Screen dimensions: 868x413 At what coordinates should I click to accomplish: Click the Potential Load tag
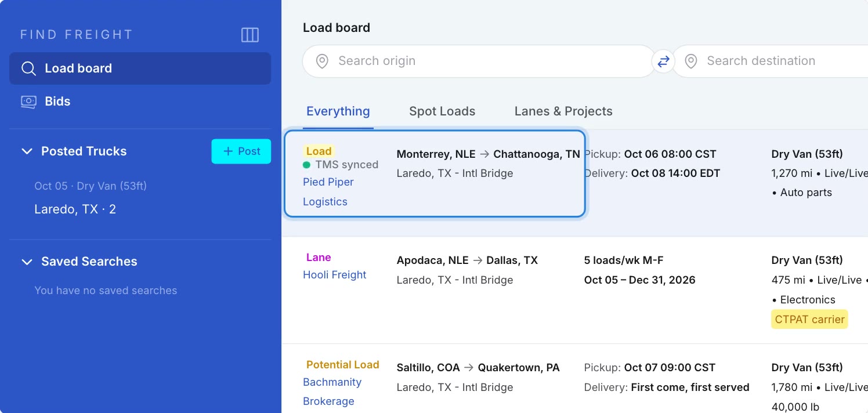coord(343,365)
